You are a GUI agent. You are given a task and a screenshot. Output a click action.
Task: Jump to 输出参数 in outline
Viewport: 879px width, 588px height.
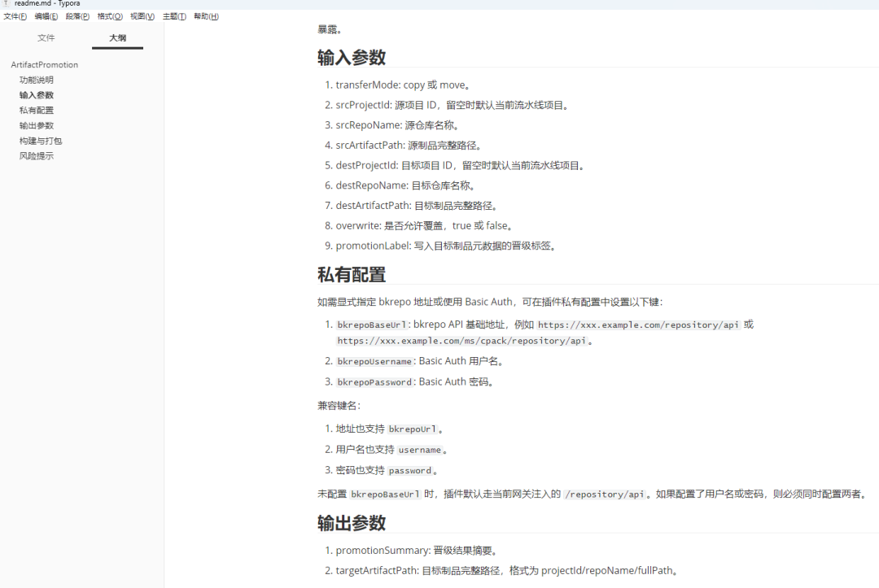[x=37, y=125]
